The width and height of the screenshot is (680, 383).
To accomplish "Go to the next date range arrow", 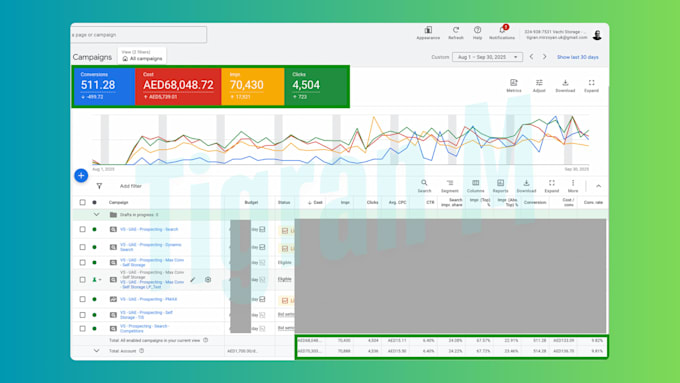I will click(545, 57).
